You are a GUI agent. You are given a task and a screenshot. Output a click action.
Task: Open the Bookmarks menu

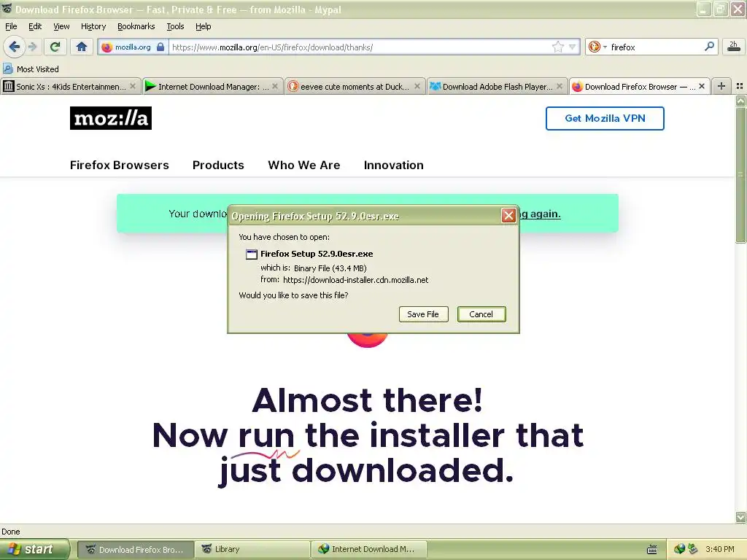click(136, 26)
